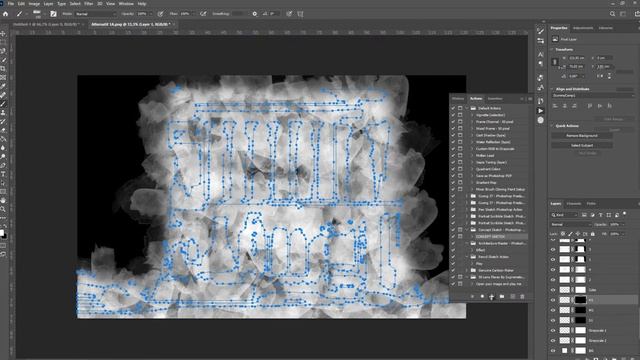Stop action playing or recording
The height and width of the screenshot is (360, 640).
(x=472, y=297)
